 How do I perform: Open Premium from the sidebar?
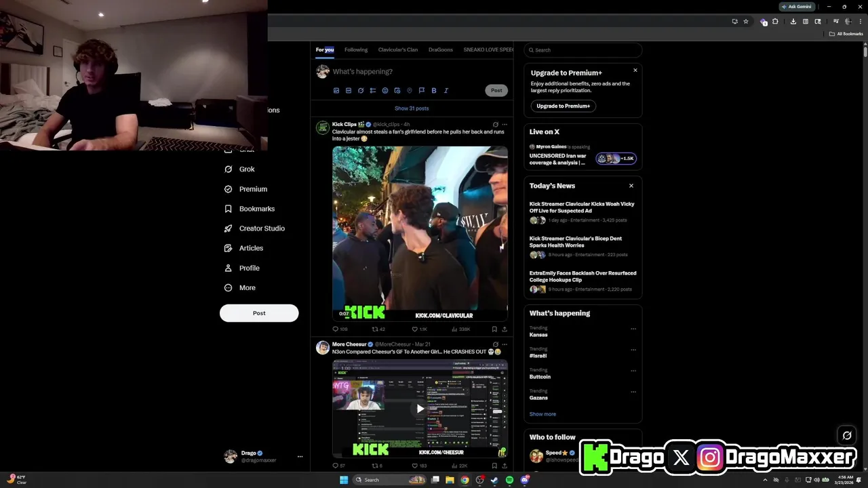click(246, 189)
